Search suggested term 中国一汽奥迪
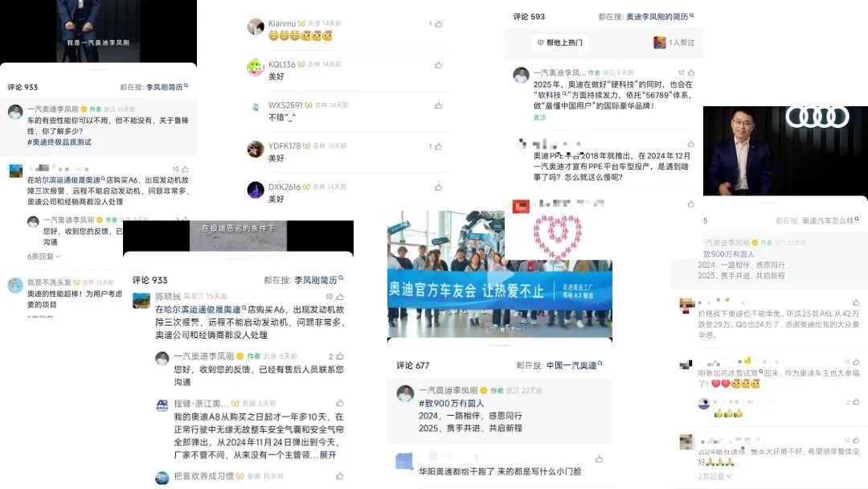This screenshot has height=489, width=868. point(571,365)
